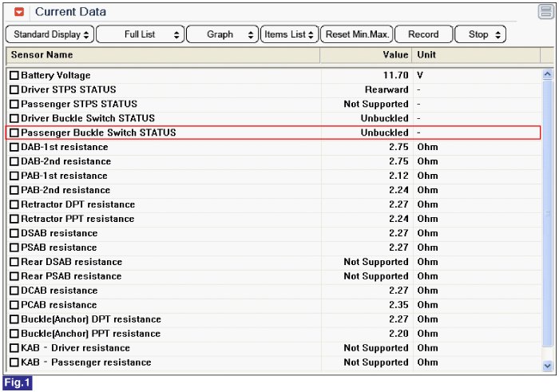Screen dimensions: 559x392
Task: Open the Graph dropdown menu
Action: coord(222,34)
